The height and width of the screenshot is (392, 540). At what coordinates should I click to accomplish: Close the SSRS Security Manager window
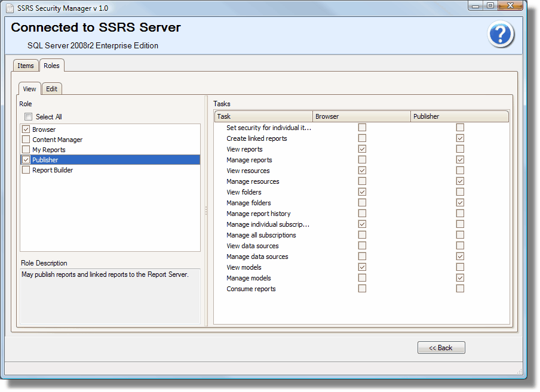pyautogui.click(x=510, y=5)
